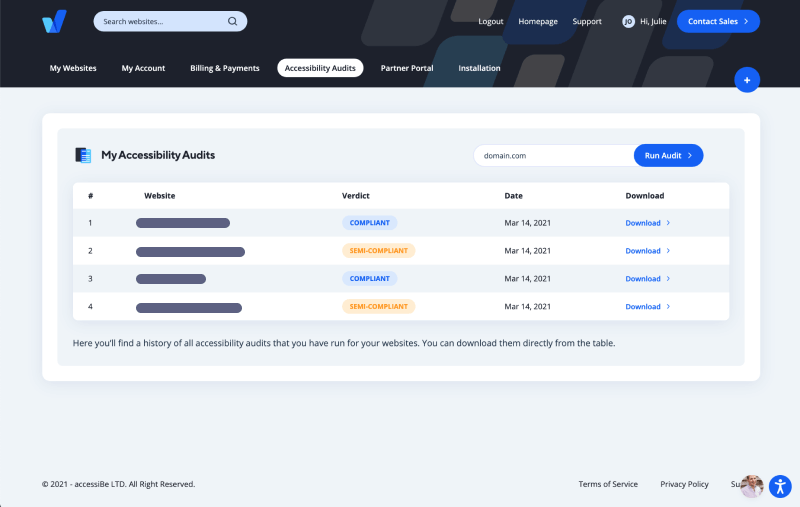Open the Billing & Payments tab
Viewport: 800px width, 507px height.
tap(225, 68)
